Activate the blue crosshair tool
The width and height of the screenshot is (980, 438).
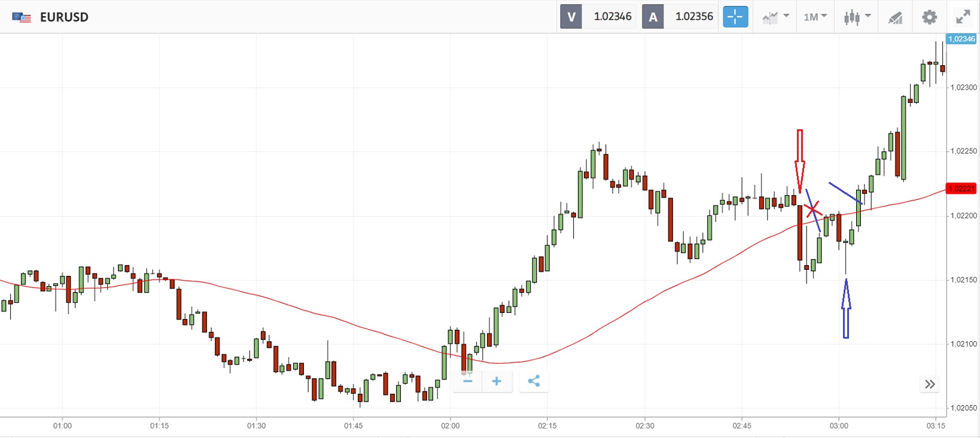[x=735, y=17]
